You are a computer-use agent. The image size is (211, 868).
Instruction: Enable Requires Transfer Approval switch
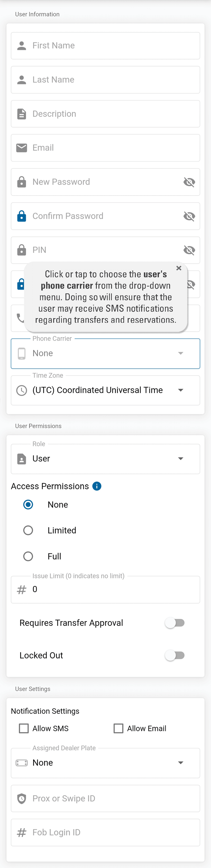click(175, 623)
